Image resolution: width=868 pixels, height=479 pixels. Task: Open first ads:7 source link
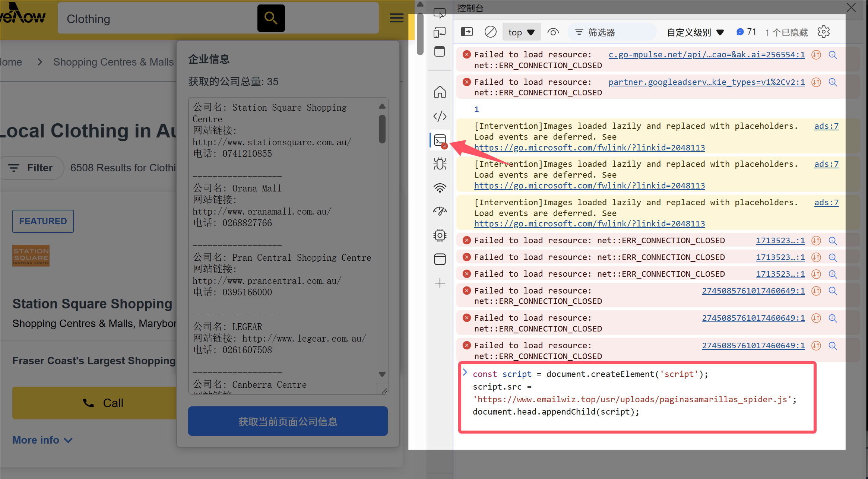point(826,126)
